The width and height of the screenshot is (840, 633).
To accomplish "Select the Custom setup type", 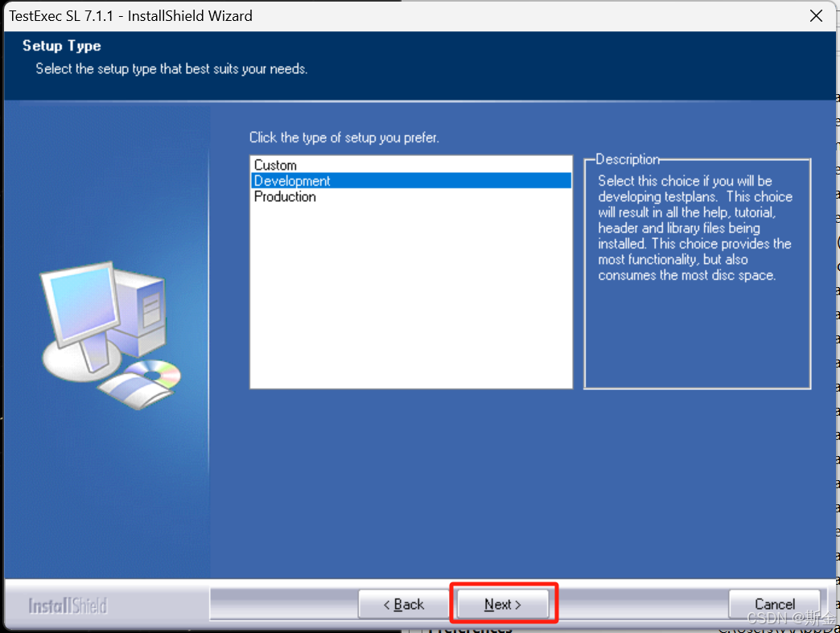I will pos(411,165).
